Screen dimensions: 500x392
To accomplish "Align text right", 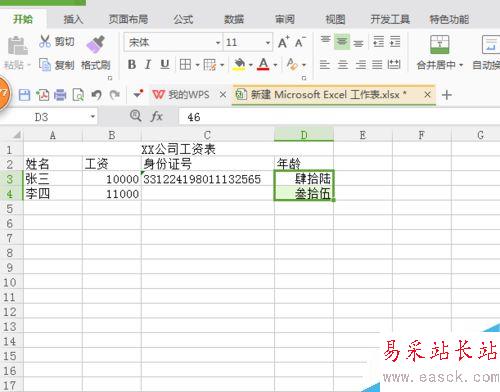I will point(360,64).
